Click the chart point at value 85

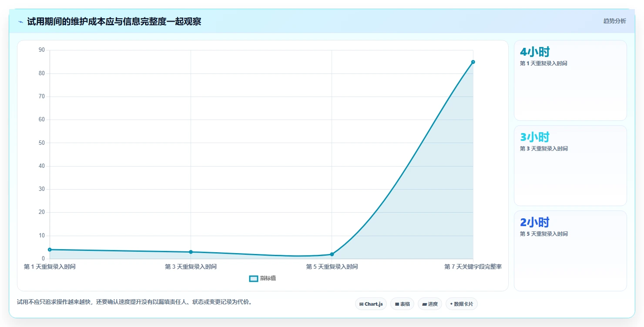pos(473,62)
